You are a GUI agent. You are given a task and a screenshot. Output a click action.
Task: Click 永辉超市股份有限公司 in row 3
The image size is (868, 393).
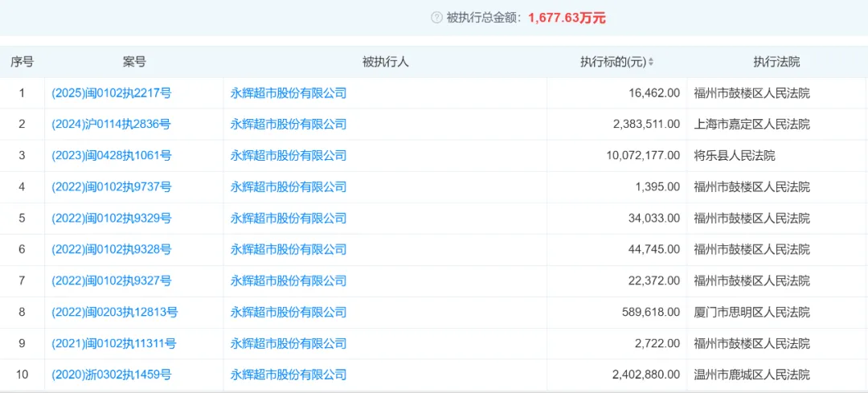(289, 156)
